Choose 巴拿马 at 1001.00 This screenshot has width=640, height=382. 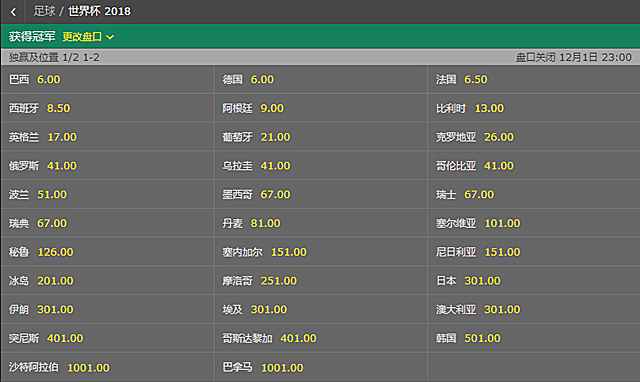tap(321, 367)
